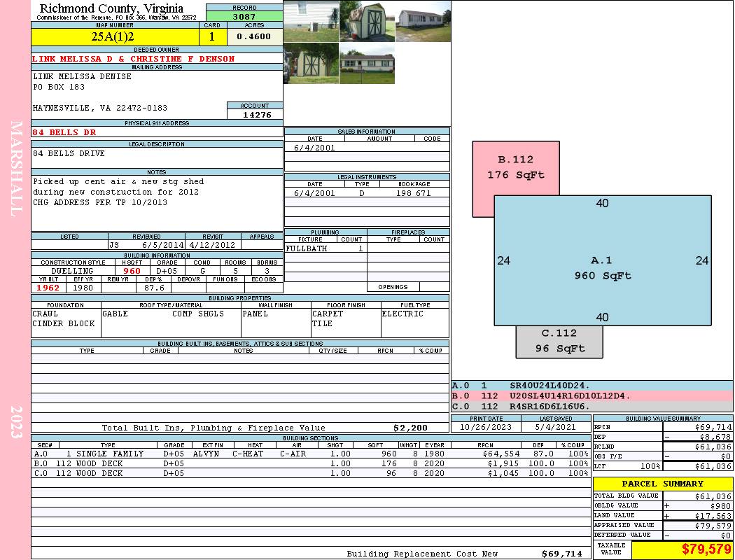This screenshot has height=560, width=735.
Task: Click the red taxable value $79,579
Action: 682,549
